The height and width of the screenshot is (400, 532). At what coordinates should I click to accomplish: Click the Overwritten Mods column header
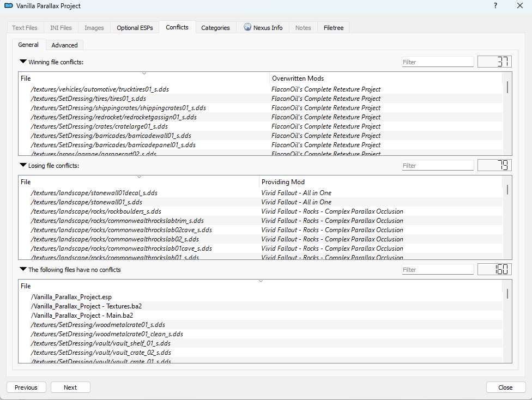(386, 78)
